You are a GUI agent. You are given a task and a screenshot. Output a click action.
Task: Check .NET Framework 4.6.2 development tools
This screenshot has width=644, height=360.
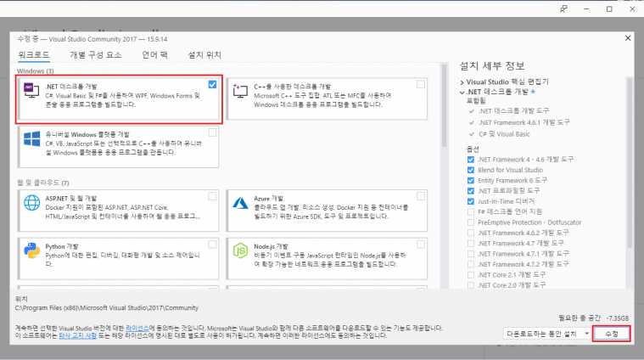click(x=471, y=233)
